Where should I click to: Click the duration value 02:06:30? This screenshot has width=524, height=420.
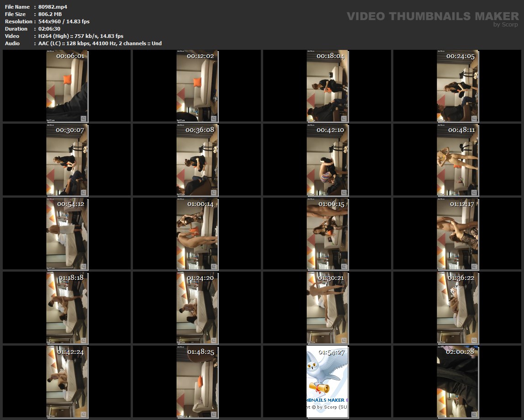point(49,29)
